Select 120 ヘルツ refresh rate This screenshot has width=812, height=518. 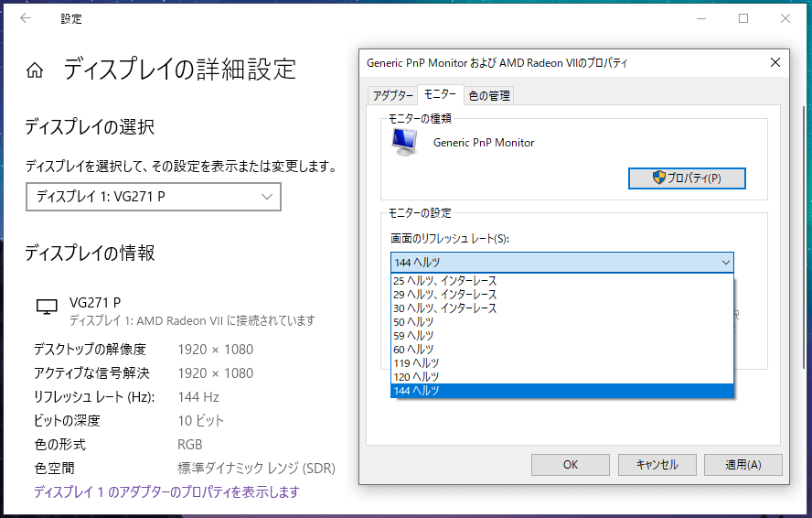tap(562, 377)
